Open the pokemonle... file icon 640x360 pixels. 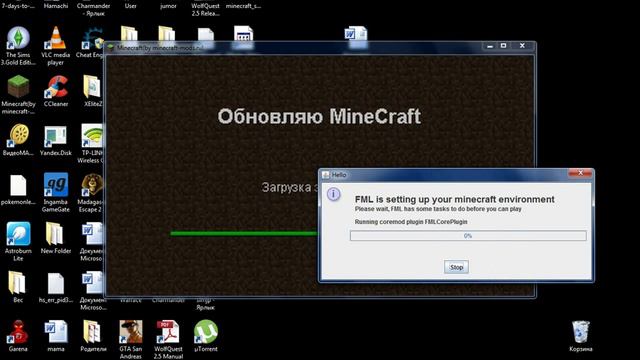click(x=18, y=185)
